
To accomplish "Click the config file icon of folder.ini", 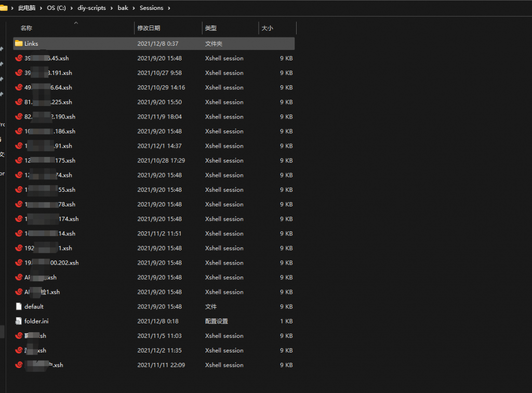I will coord(19,321).
